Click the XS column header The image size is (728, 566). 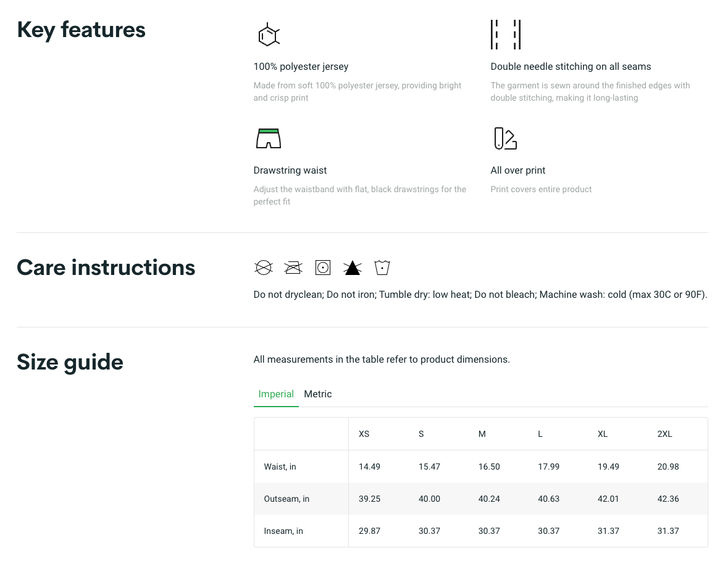point(364,434)
